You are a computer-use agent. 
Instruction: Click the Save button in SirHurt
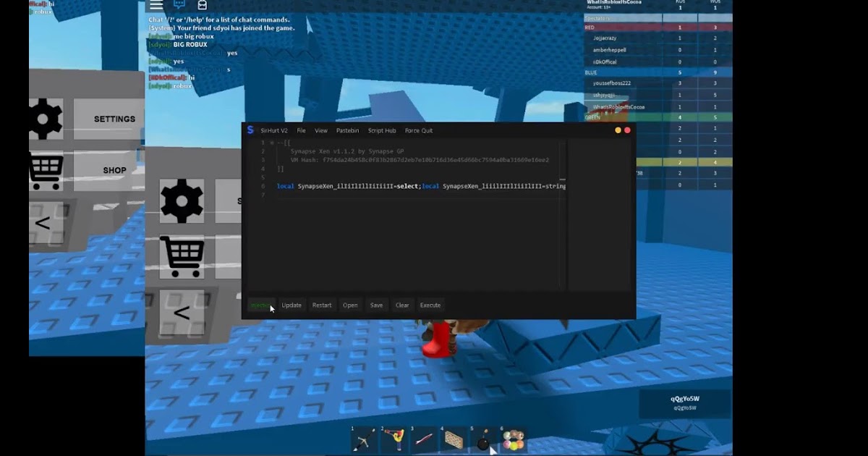(x=376, y=305)
